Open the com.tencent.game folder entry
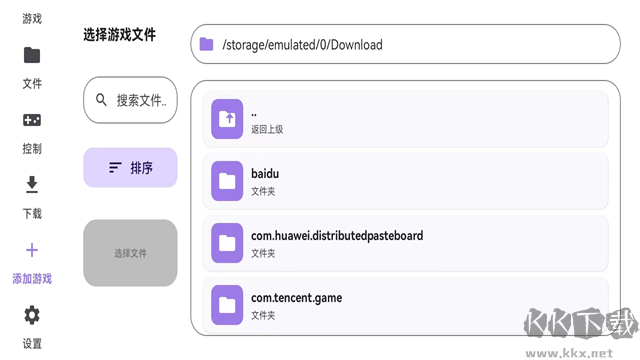 coord(405,305)
